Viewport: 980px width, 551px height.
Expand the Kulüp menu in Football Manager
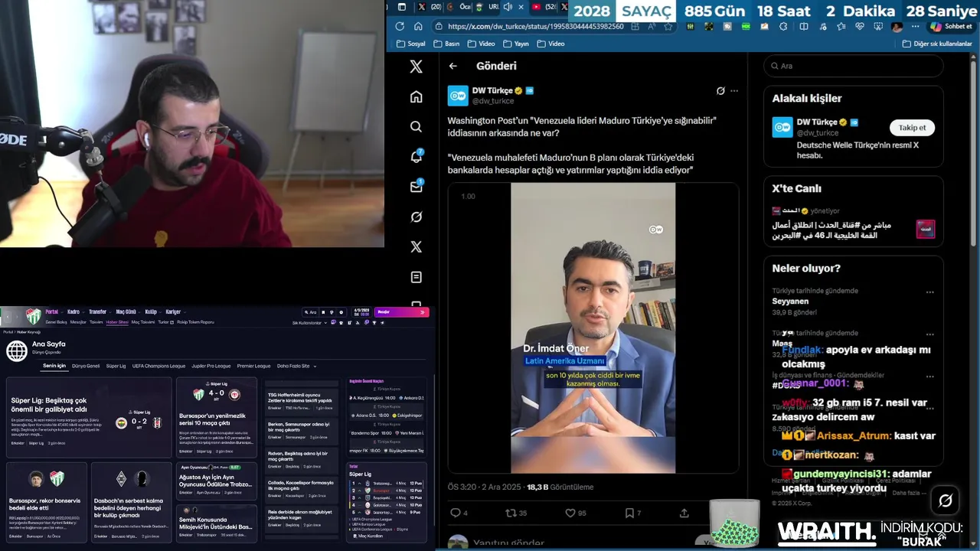(152, 312)
